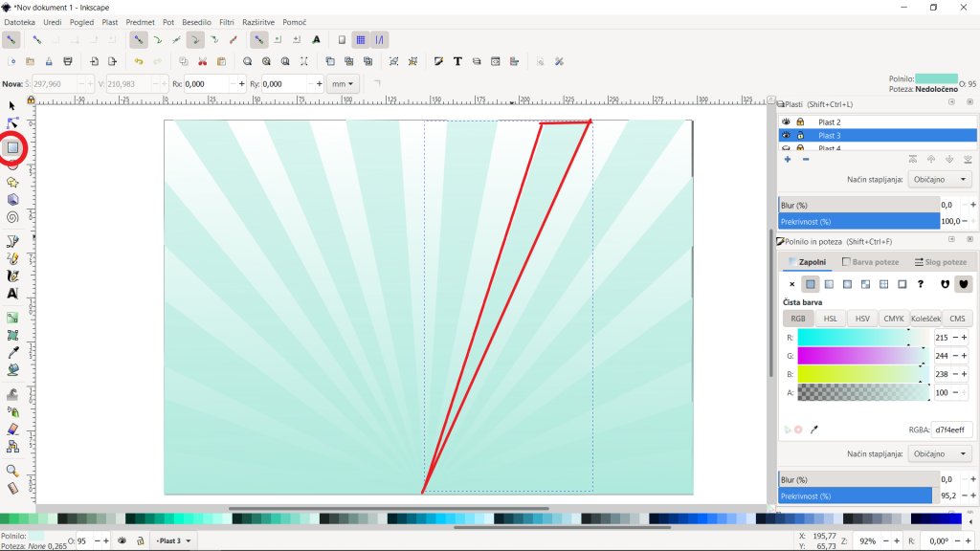
Task: Open the layers blend mode Običajno dropdown
Action: tap(940, 179)
